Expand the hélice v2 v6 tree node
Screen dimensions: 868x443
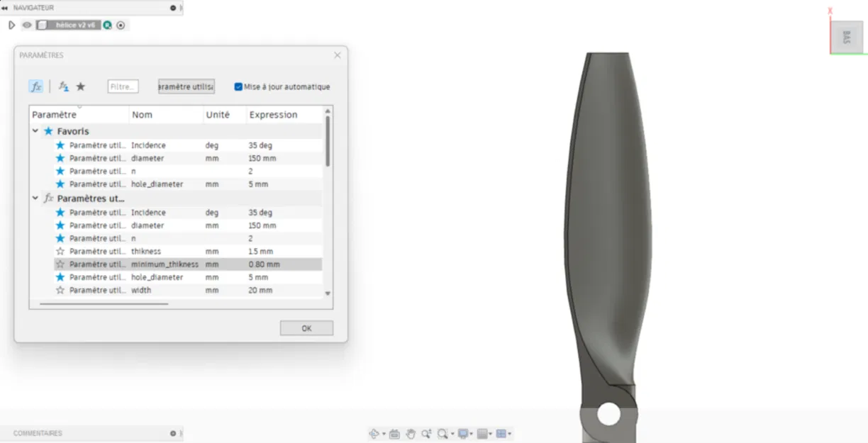pos(11,25)
